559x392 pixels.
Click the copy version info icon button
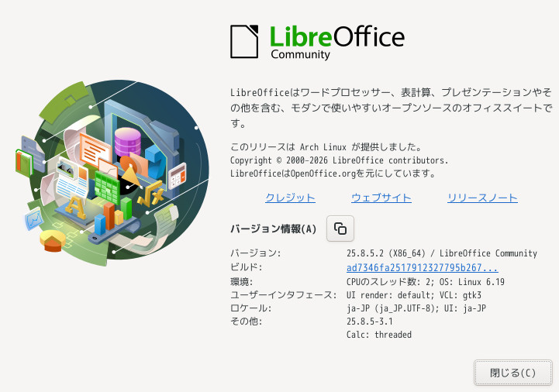340,229
